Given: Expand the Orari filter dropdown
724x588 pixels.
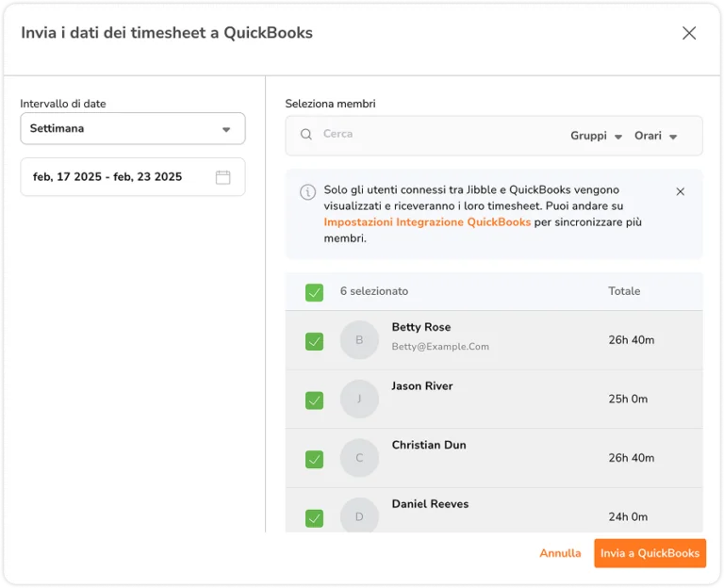Looking at the screenshot, I should click(x=655, y=136).
